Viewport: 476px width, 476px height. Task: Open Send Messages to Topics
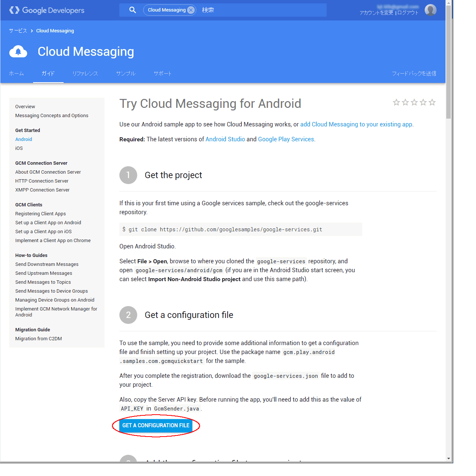[x=43, y=282]
